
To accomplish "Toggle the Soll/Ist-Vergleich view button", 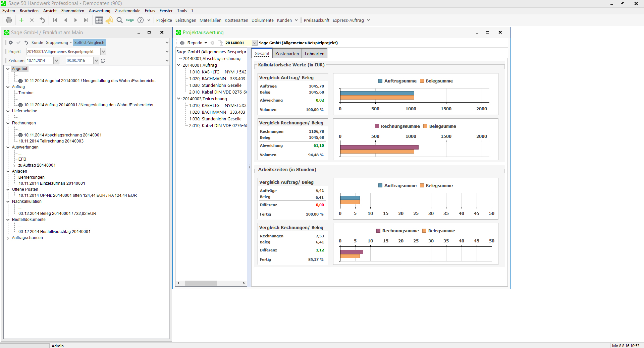I will tap(89, 43).
